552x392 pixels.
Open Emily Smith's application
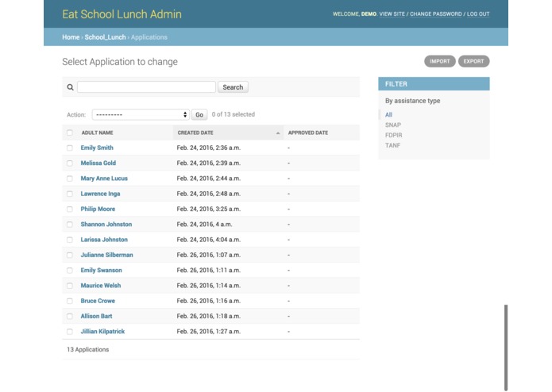pyautogui.click(x=97, y=148)
